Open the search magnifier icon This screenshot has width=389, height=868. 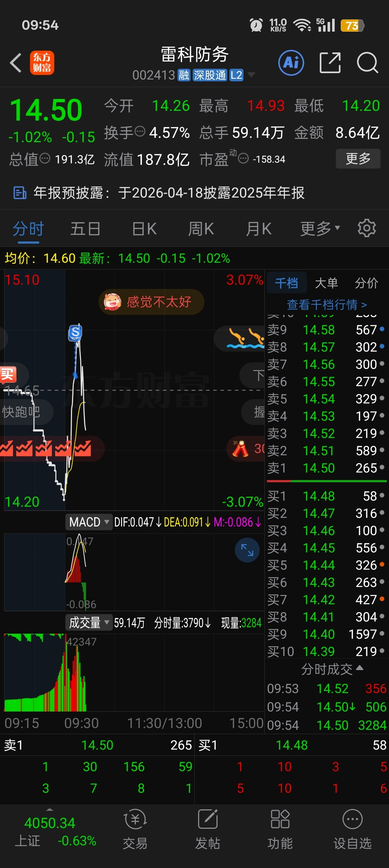(x=367, y=63)
